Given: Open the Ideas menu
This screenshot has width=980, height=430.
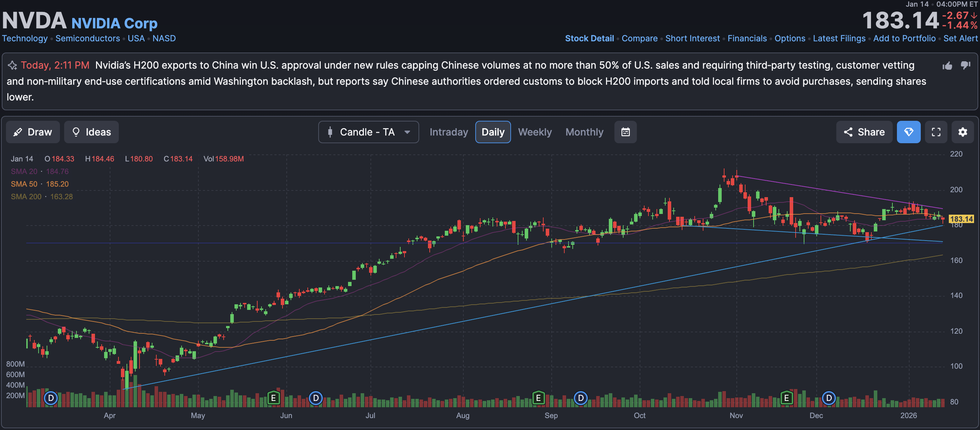Looking at the screenshot, I should 91,132.
